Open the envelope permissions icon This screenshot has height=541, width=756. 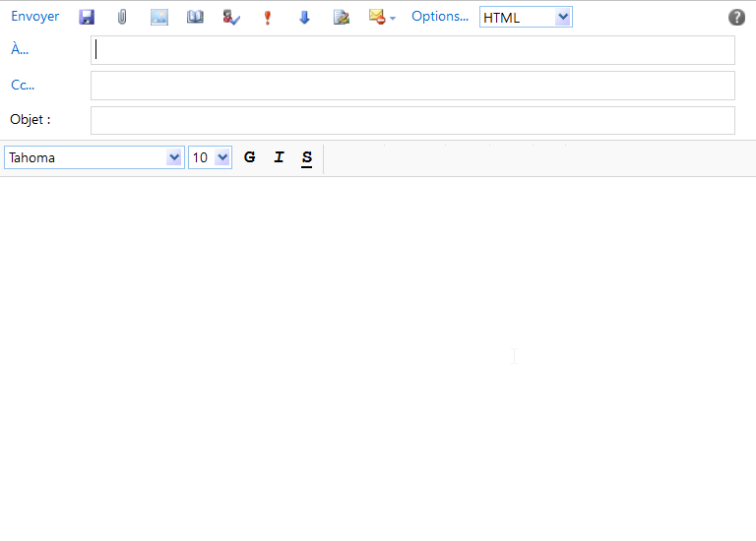pos(377,17)
